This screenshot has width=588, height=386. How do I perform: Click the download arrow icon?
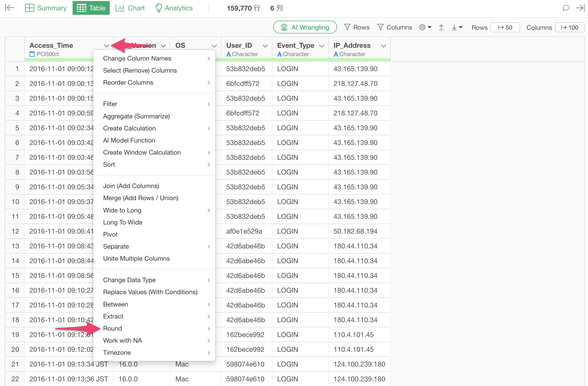pyautogui.click(x=457, y=27)
